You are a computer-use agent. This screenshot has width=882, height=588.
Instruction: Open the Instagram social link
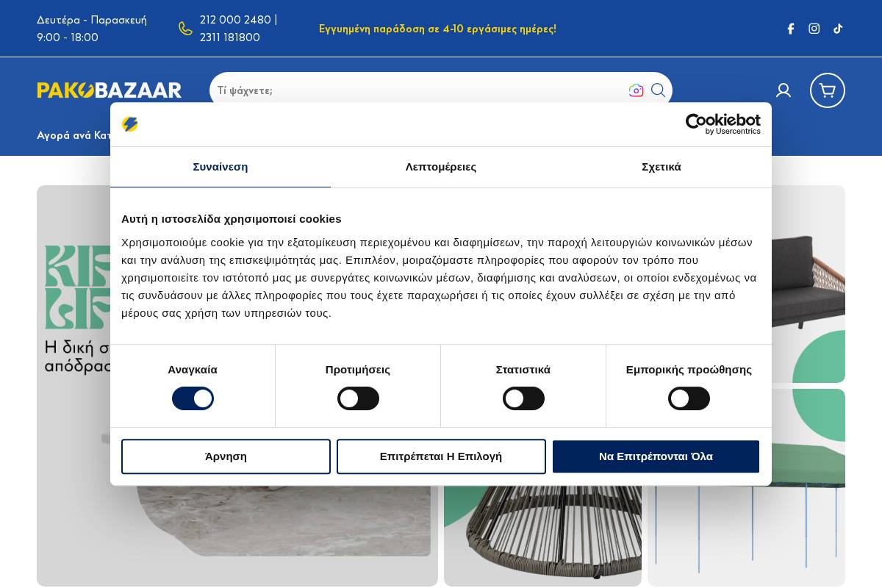tap(814, 29)
